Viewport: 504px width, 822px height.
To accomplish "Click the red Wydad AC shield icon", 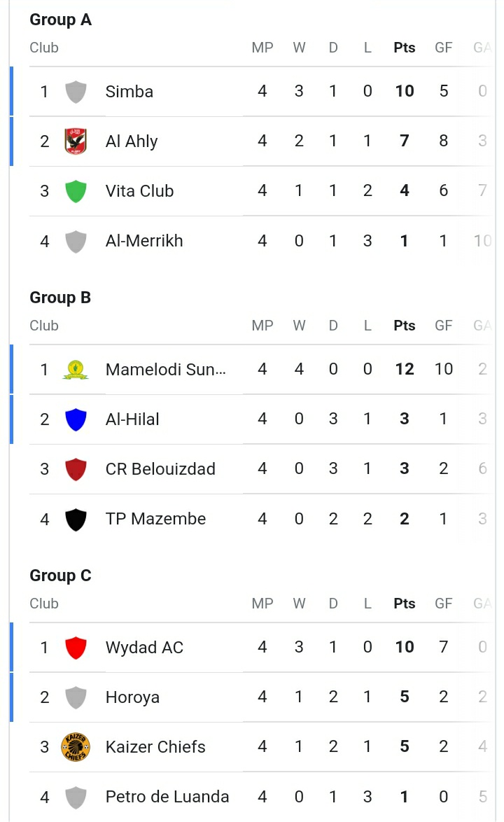I will click(x=76, y=648).
